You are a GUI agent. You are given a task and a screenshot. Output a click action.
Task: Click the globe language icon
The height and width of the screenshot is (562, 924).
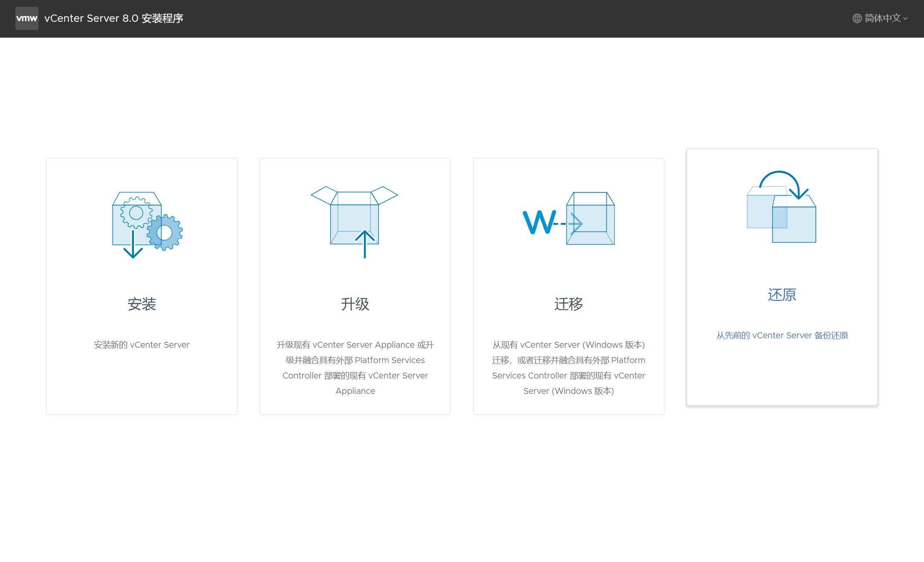(857, 18)
